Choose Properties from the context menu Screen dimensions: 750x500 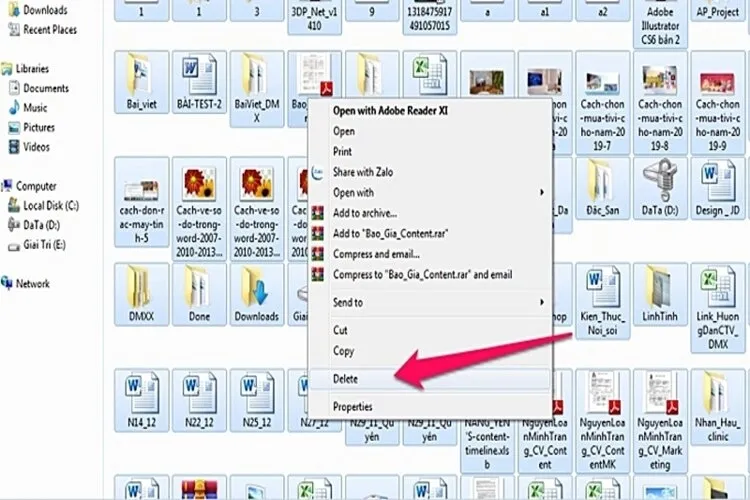point(353,407)
